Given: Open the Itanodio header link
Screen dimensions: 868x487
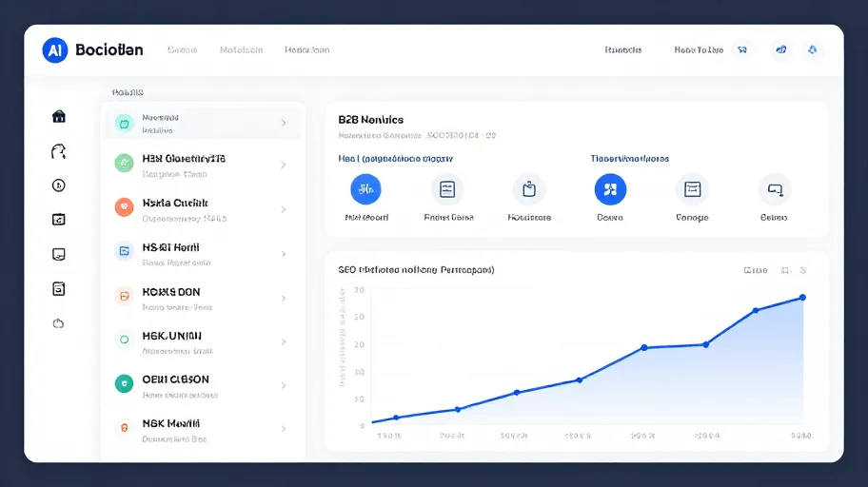Looking at the screenshot, I should coord(623,49).
